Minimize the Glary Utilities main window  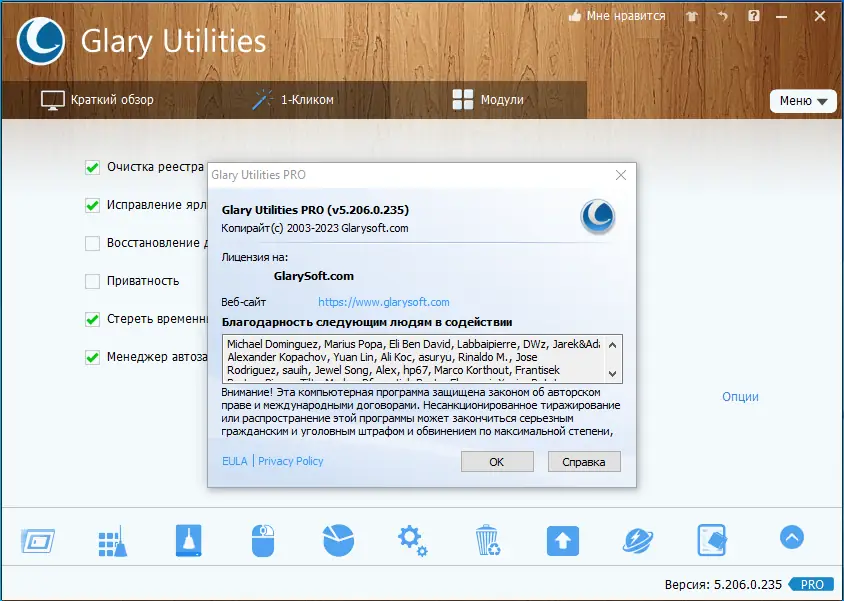781,17
